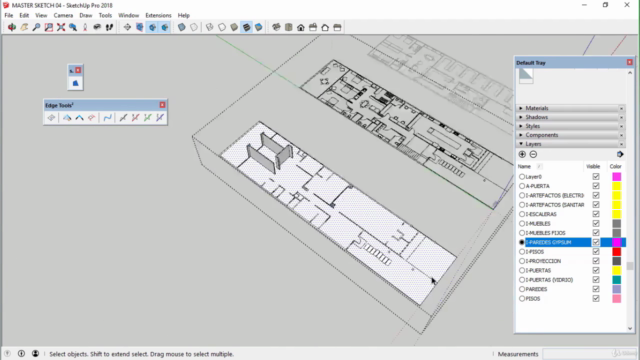Click the Visible column header
640x360 pixels.
(593, 166)
